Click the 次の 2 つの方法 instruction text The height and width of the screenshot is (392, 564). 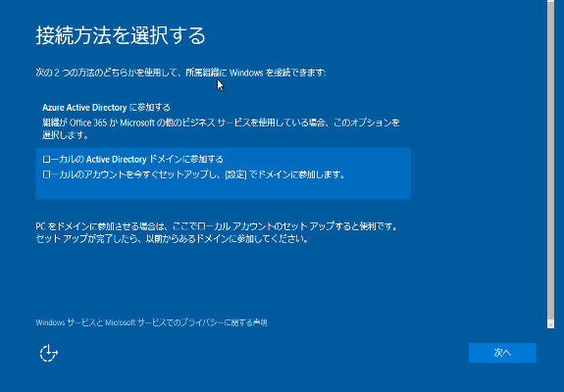click(x=180, y=73)
